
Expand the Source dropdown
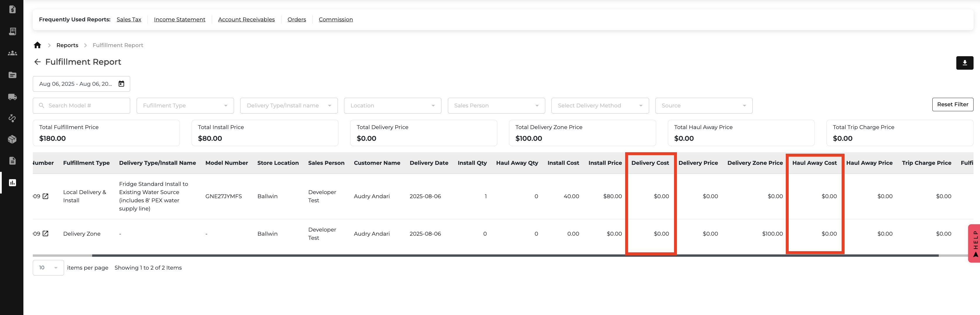point(704,105)
